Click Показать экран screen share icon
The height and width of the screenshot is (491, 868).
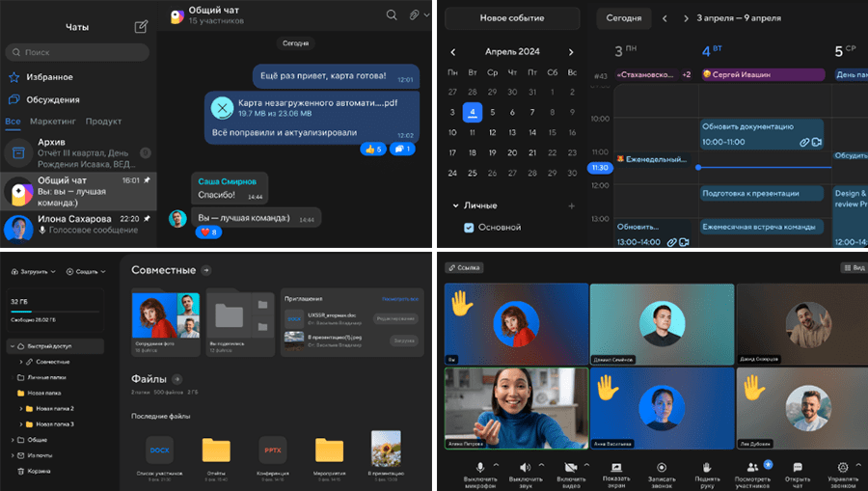[616, 468]
